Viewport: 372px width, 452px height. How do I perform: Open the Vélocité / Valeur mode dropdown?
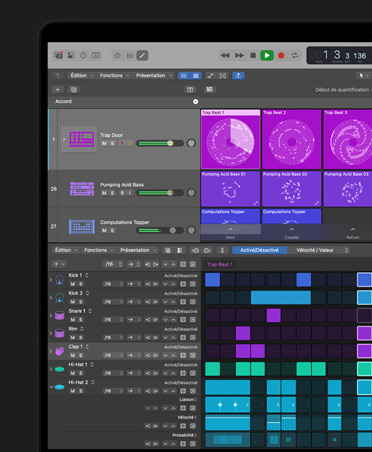coord(321,250)
